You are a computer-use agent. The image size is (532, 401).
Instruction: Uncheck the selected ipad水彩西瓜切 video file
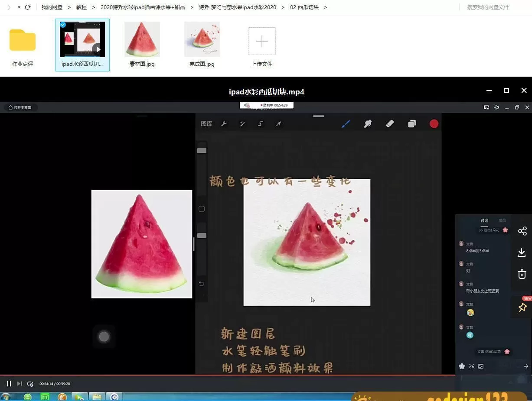[63, 25]
